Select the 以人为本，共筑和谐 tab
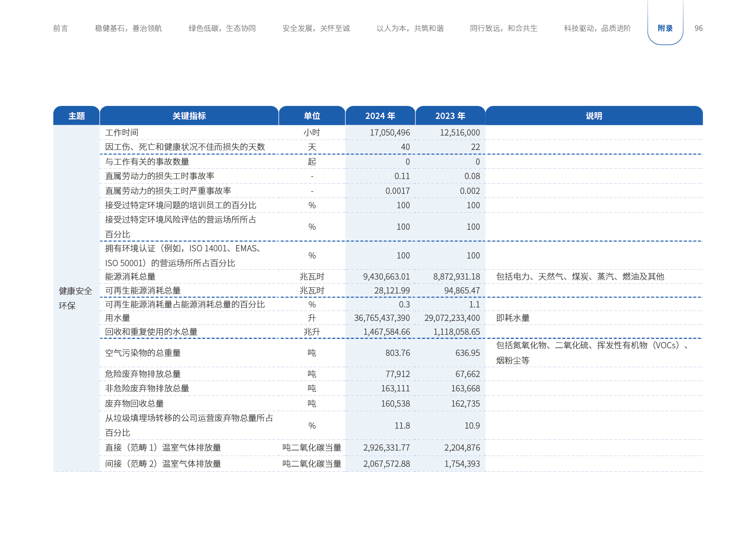Screen dimensions: 756x557 pyautogui.click(x=410, y=28)
